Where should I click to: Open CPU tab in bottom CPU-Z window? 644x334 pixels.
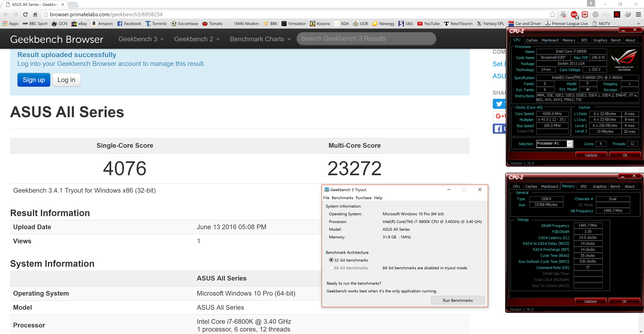(x=516, y=186)
